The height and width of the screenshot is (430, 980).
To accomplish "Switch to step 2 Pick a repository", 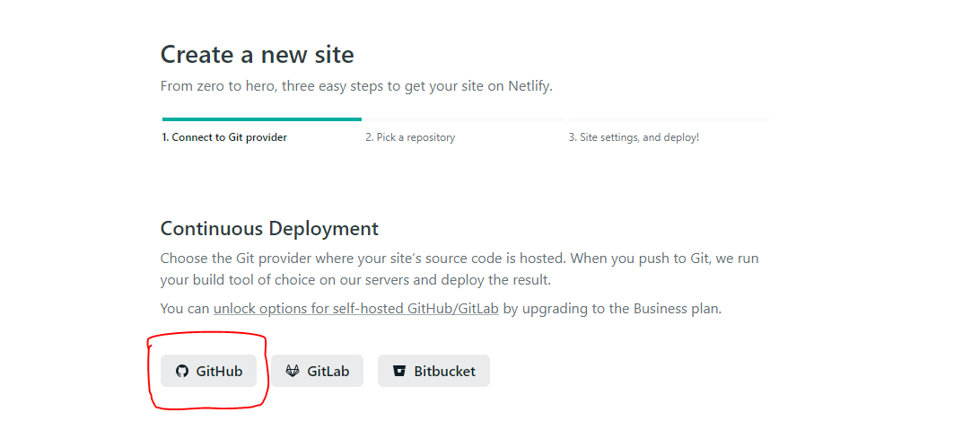I will (410, 137).
